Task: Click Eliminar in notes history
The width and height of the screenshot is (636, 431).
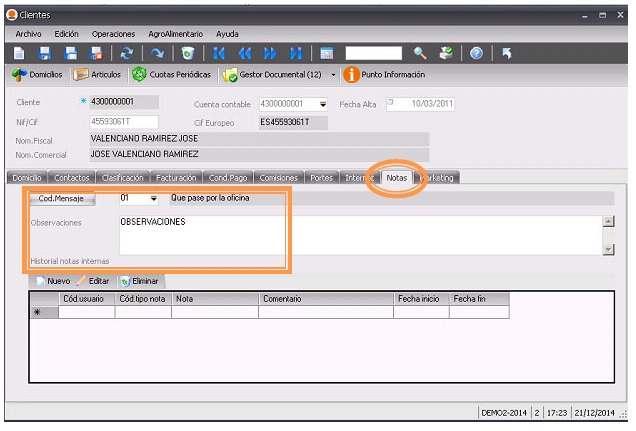Action: (x=139, y=282)
